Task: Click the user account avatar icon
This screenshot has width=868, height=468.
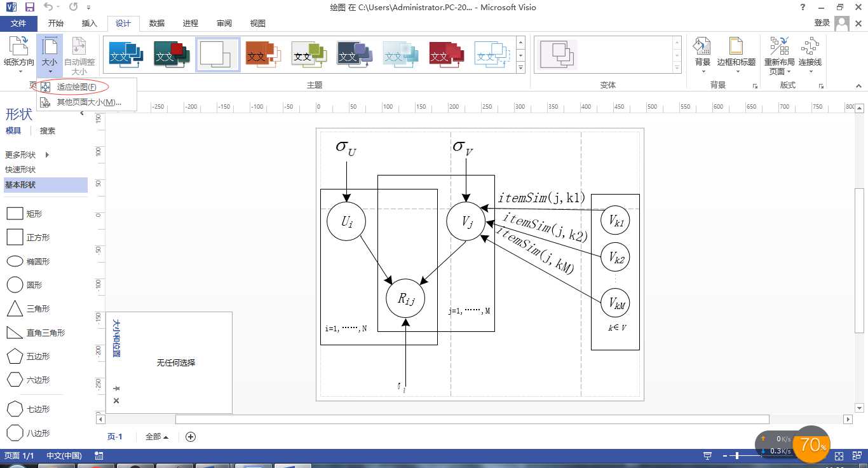Action: click(842, 24)
